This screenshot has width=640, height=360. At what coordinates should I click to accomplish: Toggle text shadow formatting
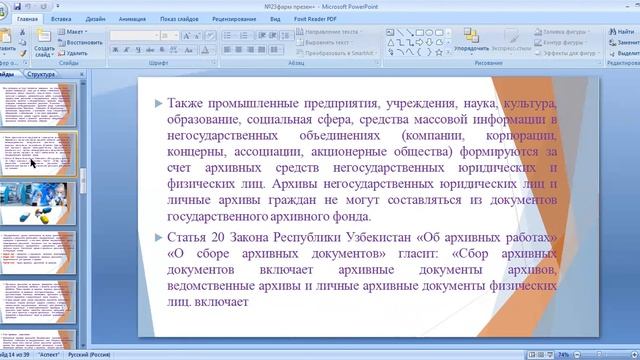point(162,50)
